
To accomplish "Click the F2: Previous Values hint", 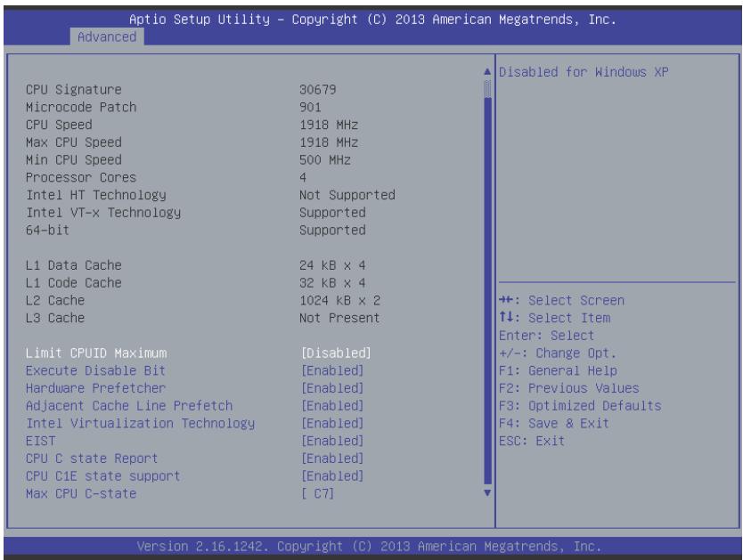I will (569, 388).
